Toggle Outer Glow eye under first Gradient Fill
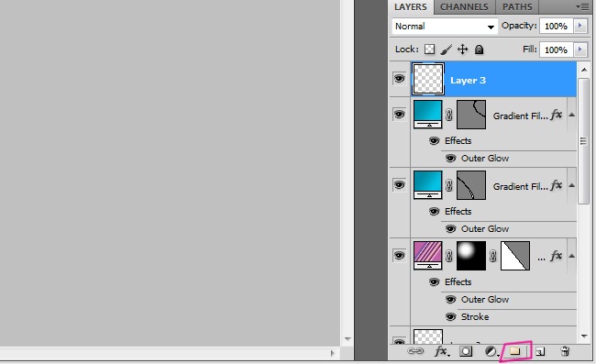 [x=451, y=159]
